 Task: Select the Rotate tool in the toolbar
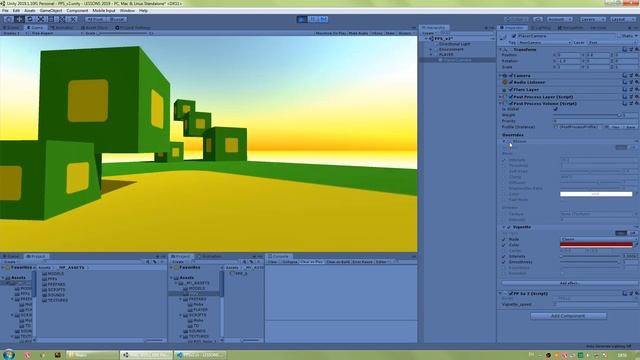30,19
